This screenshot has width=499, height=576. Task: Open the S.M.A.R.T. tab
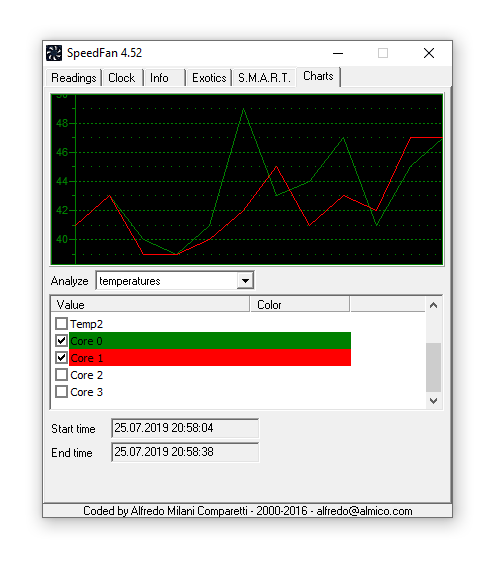pyautogui.click(x=264, y=78)
